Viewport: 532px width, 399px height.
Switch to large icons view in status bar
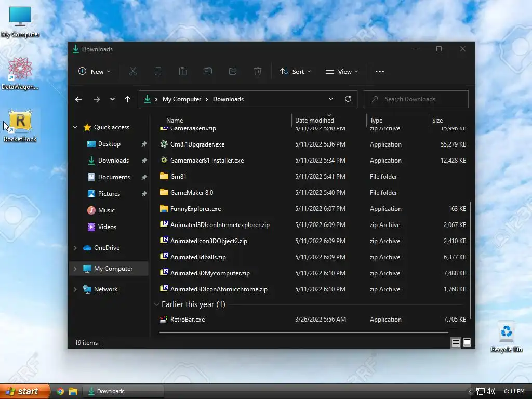coord(467,343)
